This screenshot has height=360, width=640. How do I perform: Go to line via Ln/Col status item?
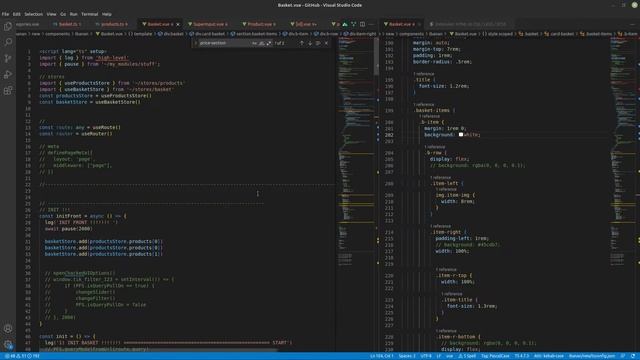tap(382, 356)
